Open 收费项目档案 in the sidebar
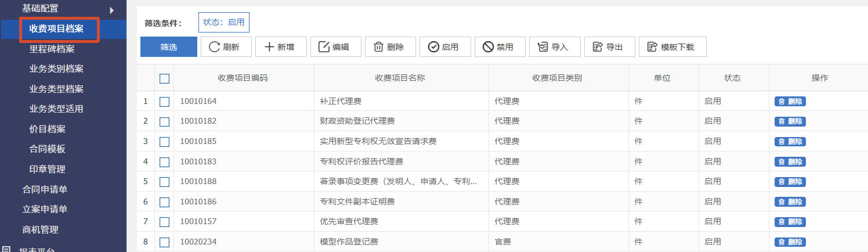 point(56,29)
